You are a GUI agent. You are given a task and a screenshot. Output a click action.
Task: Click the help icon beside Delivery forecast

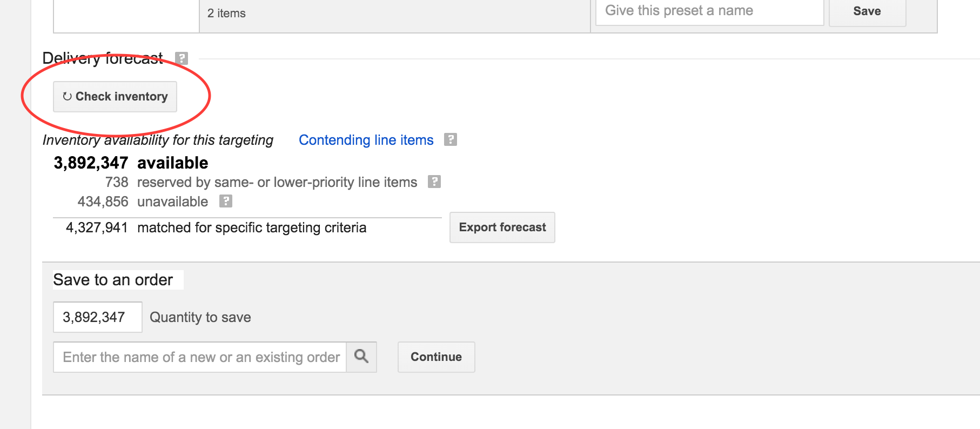(x=182, y=58)
